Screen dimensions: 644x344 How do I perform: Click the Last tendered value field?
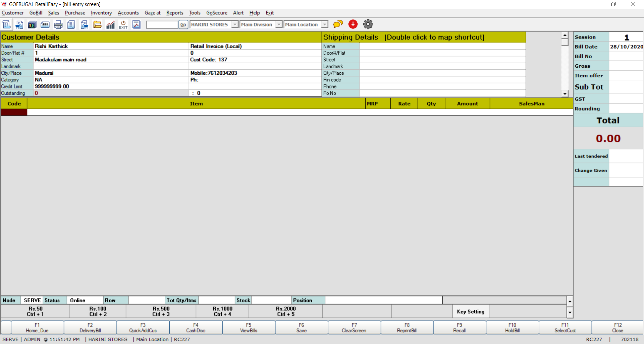(626, 156)
